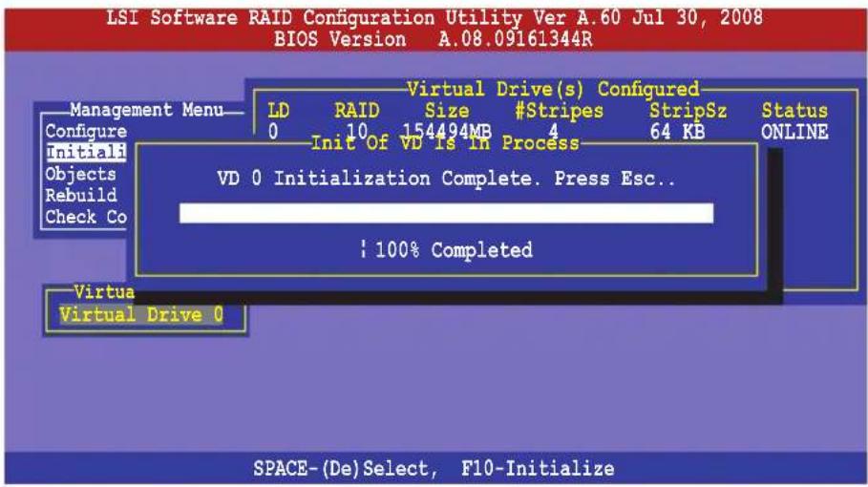Click the RAID level 10 value
This screenshot has width=868, height=487.
click(x=357, y=131)
